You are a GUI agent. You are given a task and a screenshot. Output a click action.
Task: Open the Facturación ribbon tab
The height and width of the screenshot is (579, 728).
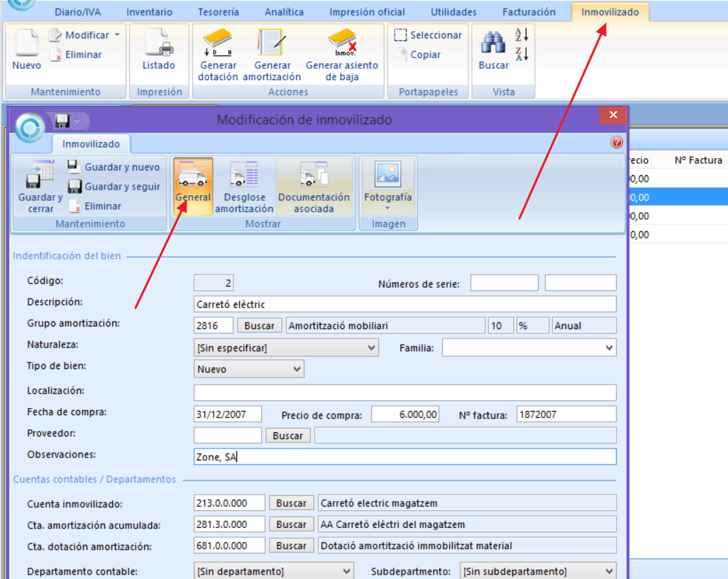coord(529,12)
